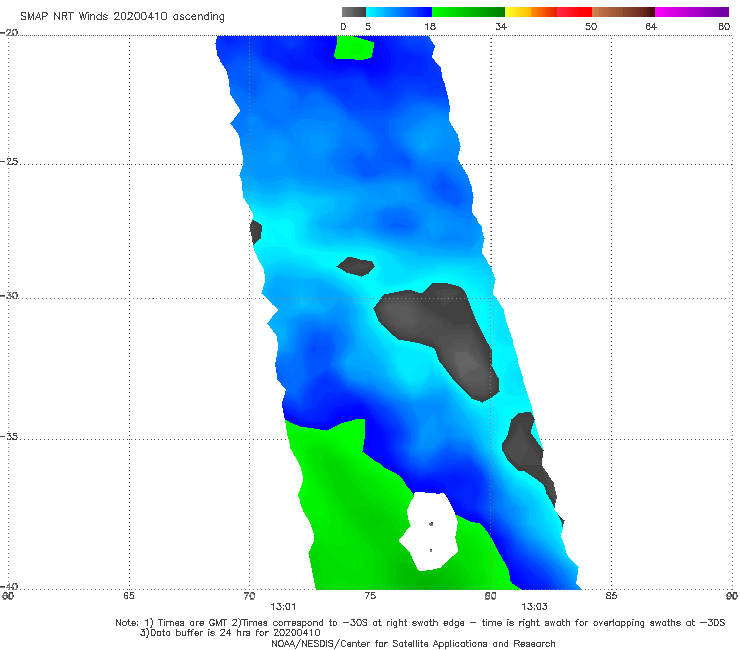The height and width of the screenshot is (650, 740).
Task: Click the color bar label '34'
Action: 501,26
